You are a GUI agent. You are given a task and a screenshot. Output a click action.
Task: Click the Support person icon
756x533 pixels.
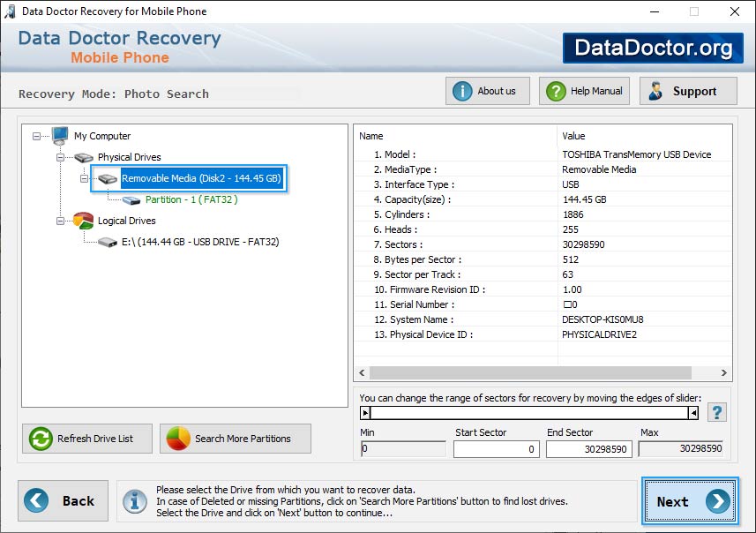655,91
